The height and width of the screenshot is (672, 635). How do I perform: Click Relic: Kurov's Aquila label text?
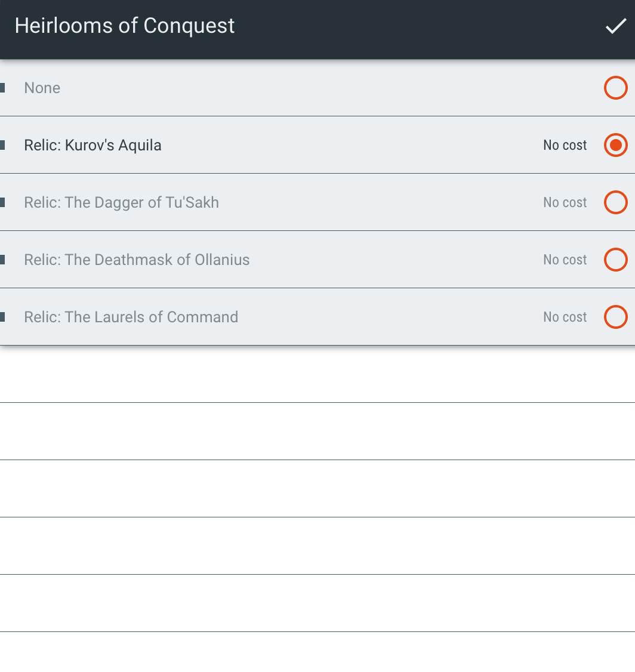tap(93, 145)
